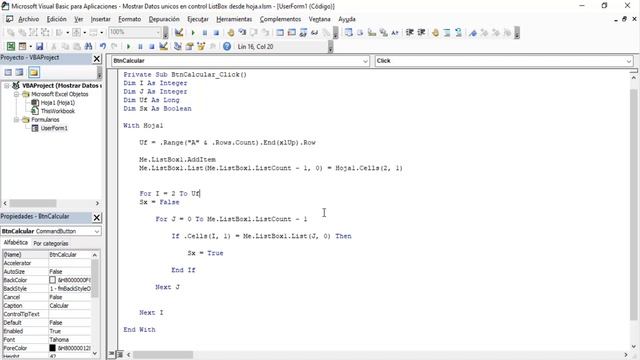The height and width of the screenshot is (360, 640).
Task: Click View Code in Project panel
Action: click(8, 73)
